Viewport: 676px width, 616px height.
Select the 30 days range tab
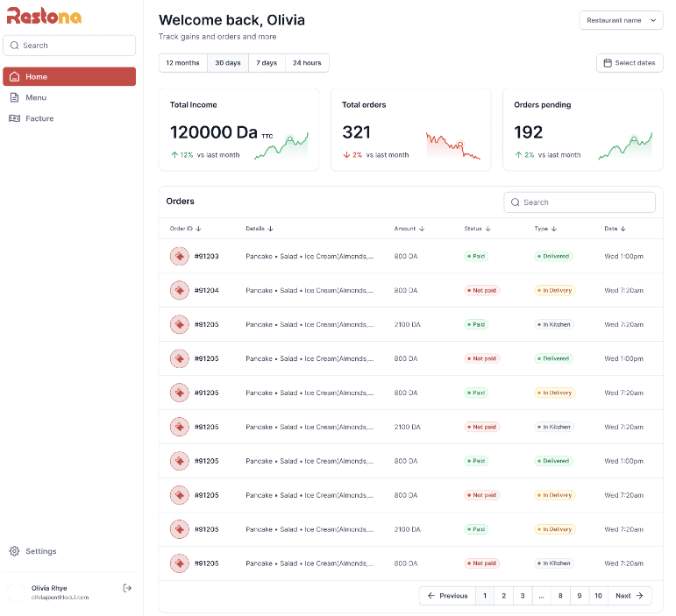pos(228,63)
